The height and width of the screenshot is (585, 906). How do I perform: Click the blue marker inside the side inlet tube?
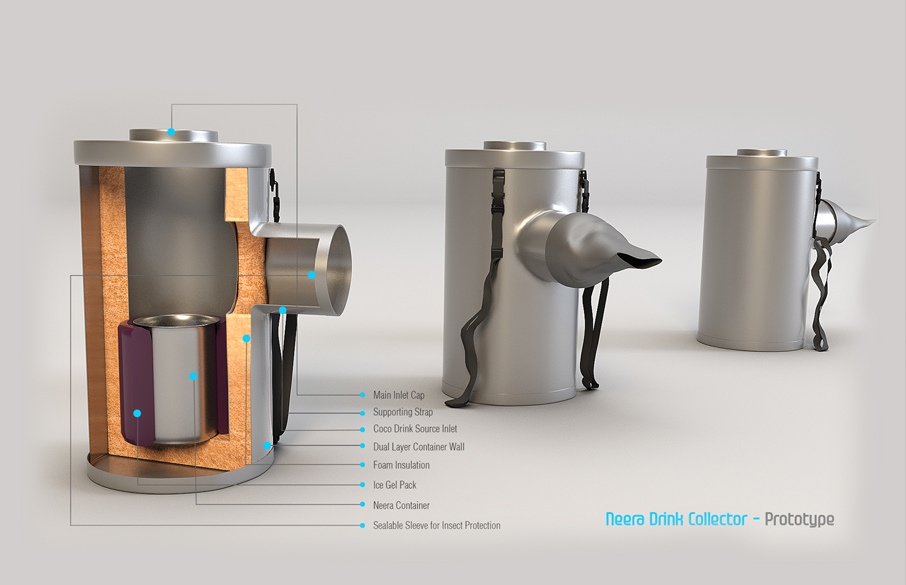coord(311,274)
